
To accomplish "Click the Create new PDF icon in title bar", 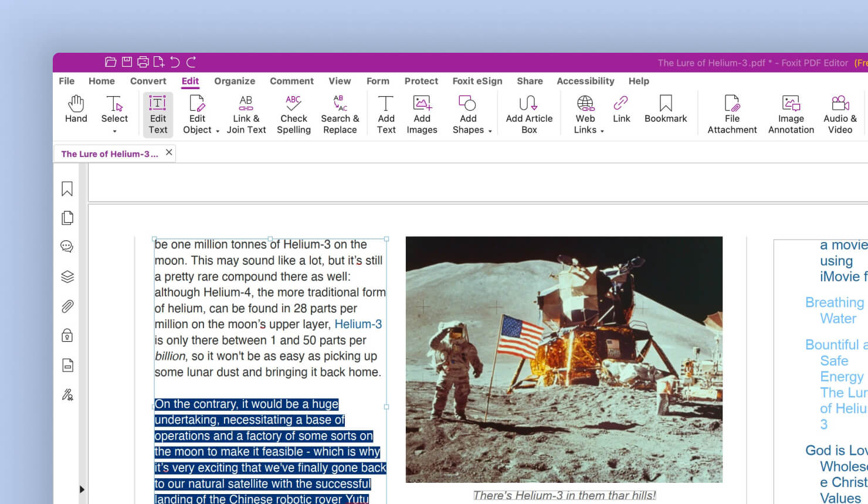I will point(159,62).
